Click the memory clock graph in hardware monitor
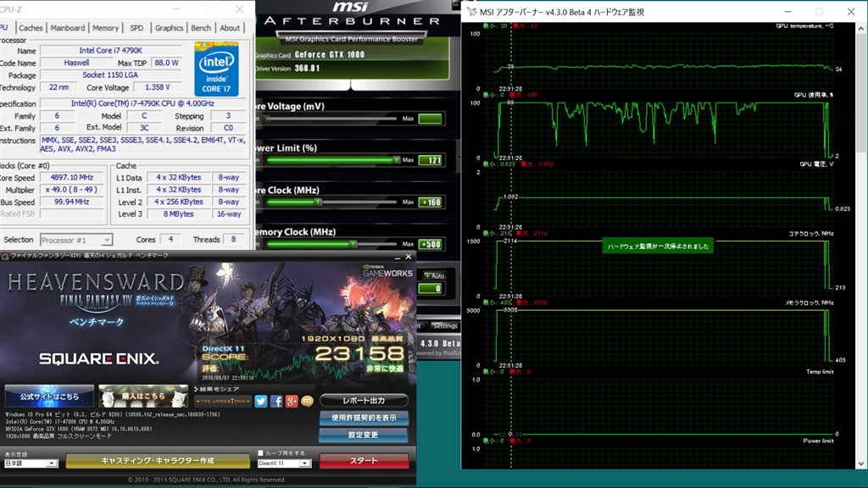 [x=659, y=337]
